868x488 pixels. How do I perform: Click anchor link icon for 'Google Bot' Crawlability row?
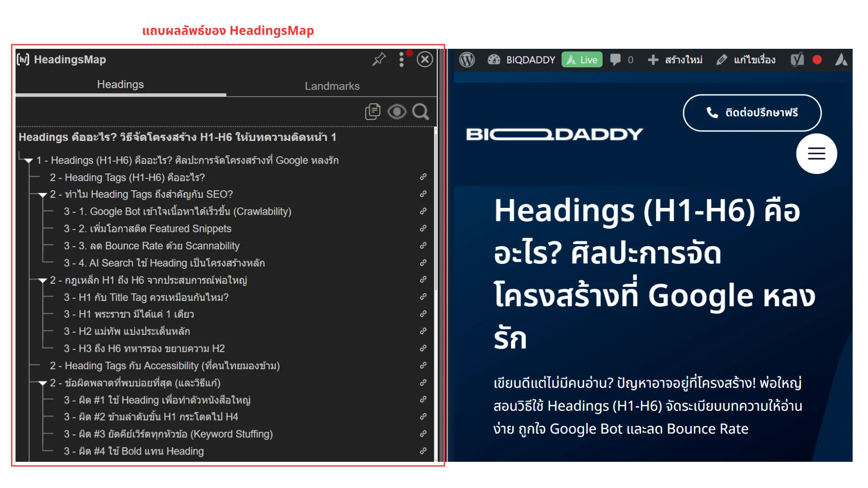[x=423, y=211]
